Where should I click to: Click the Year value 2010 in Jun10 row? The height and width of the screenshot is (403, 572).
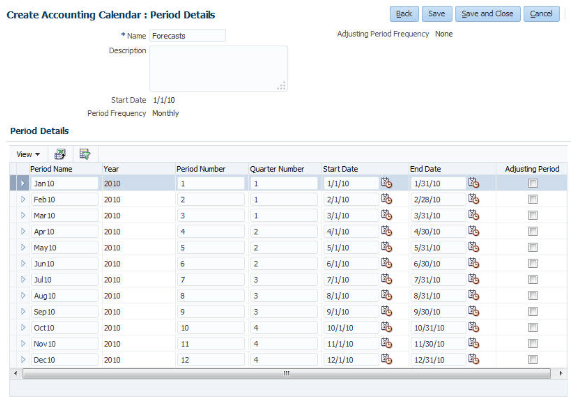pos(112,264)
